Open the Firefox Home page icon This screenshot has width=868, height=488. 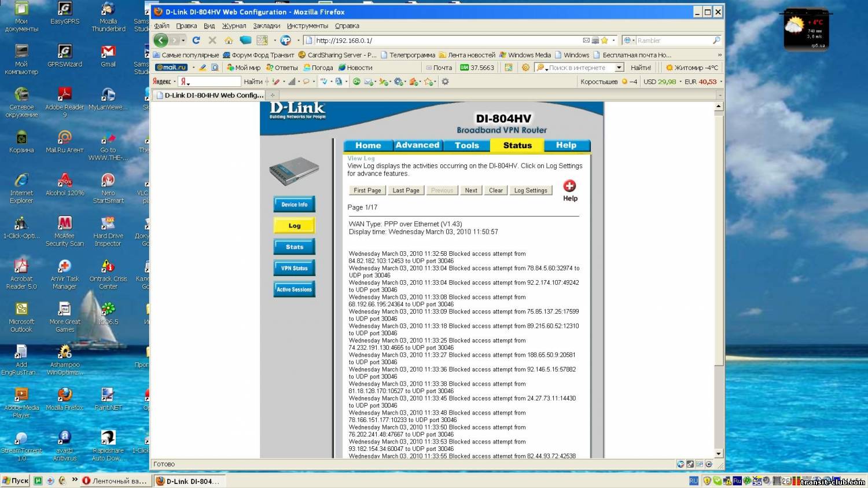229,40
